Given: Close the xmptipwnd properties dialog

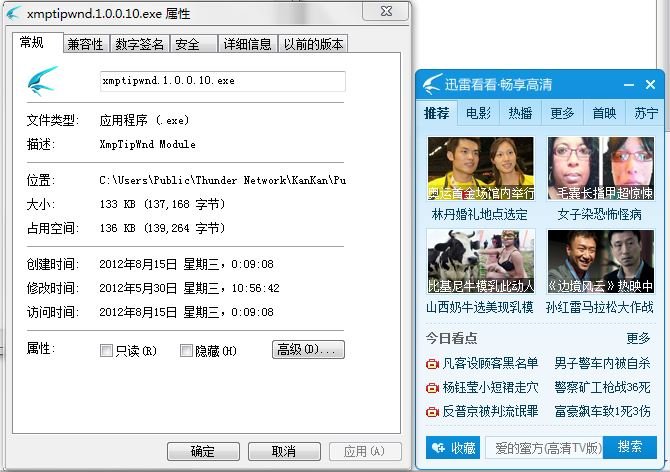Looking at the screenshot, I should pos(385,11).
